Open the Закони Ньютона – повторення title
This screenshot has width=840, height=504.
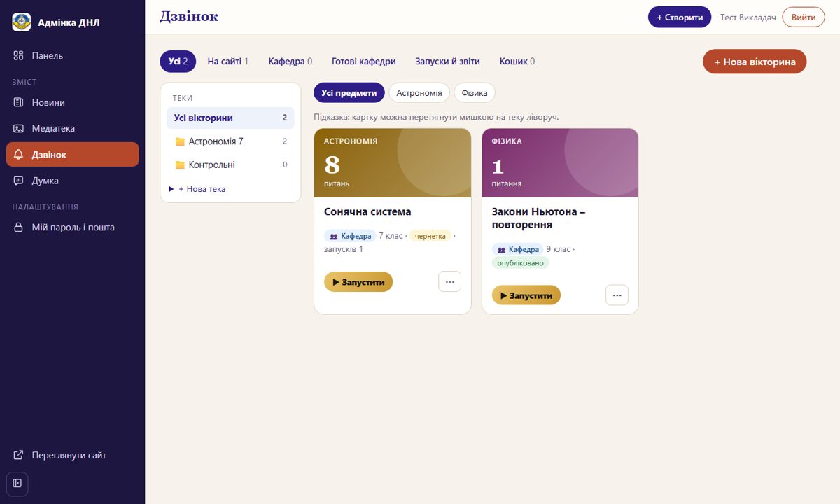pos(539,218)
